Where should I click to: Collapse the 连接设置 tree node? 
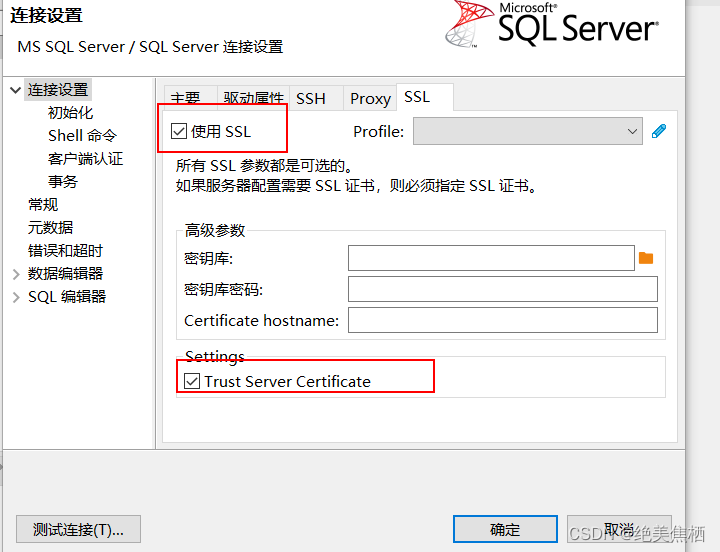click(x=15, y=90)
